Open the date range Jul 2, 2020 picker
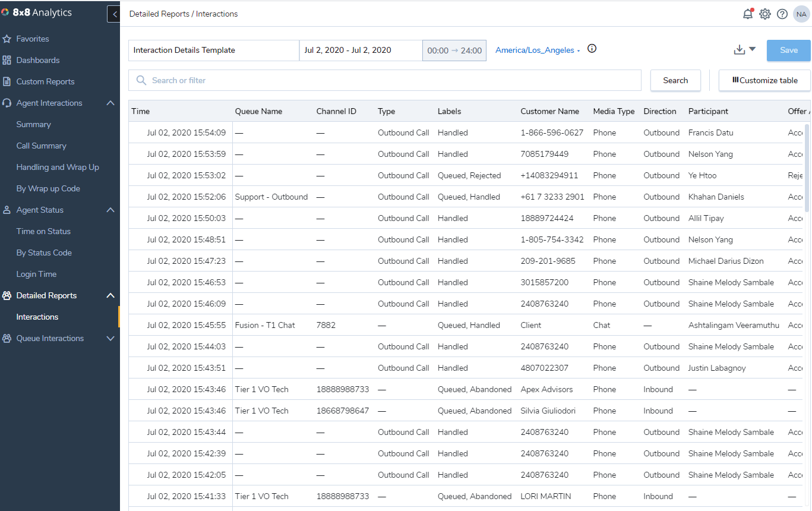 click(x=361, y=51)
